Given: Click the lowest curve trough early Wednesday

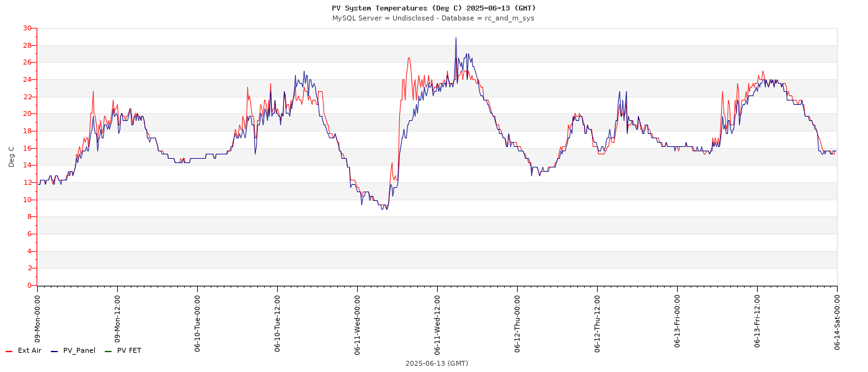Looking at the screenshot, I should [x=386, y=208].
